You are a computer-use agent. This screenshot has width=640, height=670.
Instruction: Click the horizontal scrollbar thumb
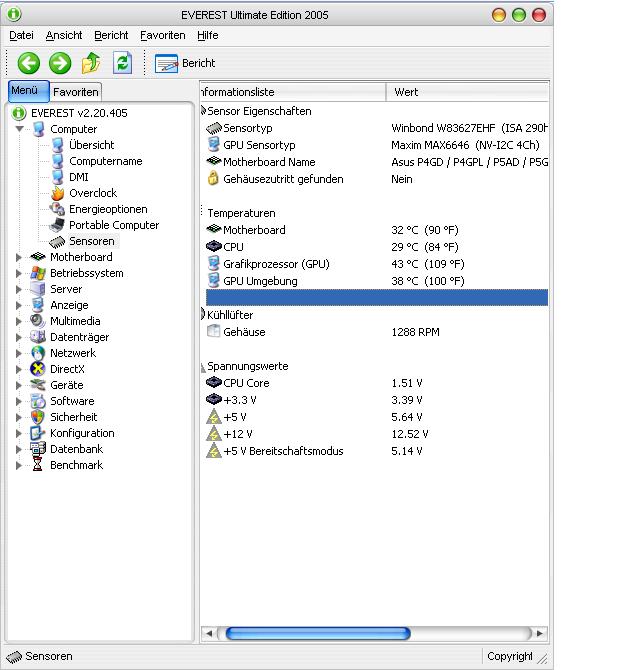click(318, 633)
